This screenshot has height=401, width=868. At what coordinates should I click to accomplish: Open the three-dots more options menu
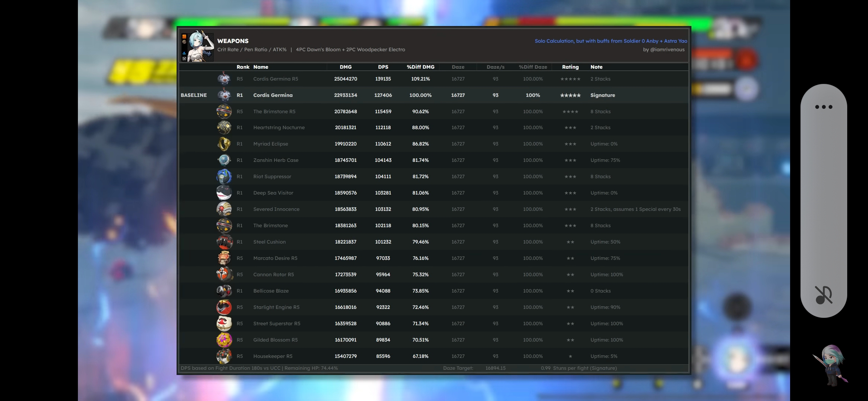tap(823, 107)
